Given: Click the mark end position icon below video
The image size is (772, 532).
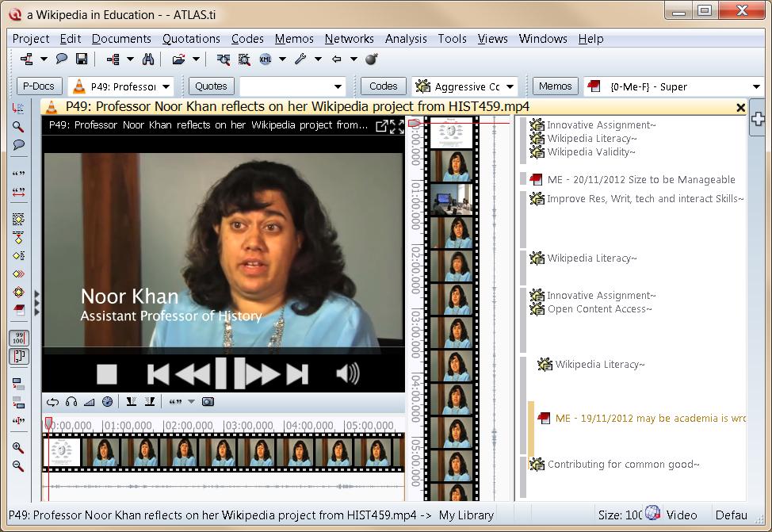Looking at the screenshot, I should pyautogui.click(x=150, y=402).
